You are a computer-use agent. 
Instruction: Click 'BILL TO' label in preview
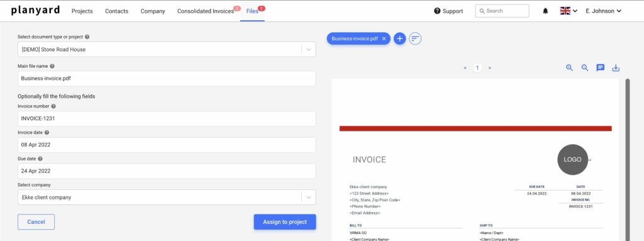pos(356,225)
